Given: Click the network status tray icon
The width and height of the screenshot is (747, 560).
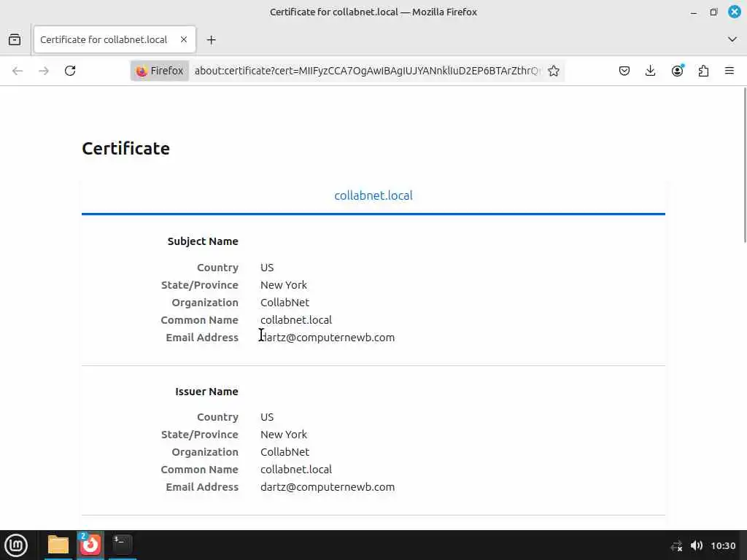Looking at the screenshot, I should tap(676, 545).
